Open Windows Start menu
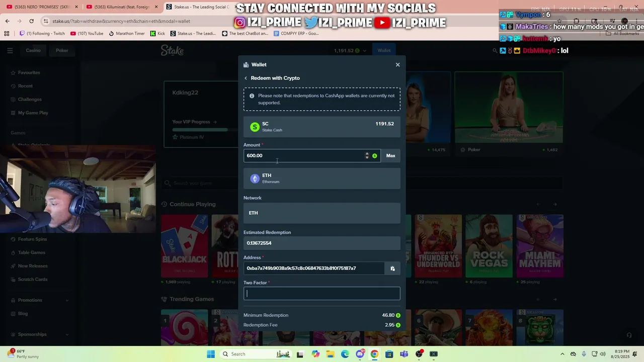644x362 pixels. [x=210, y=354]
